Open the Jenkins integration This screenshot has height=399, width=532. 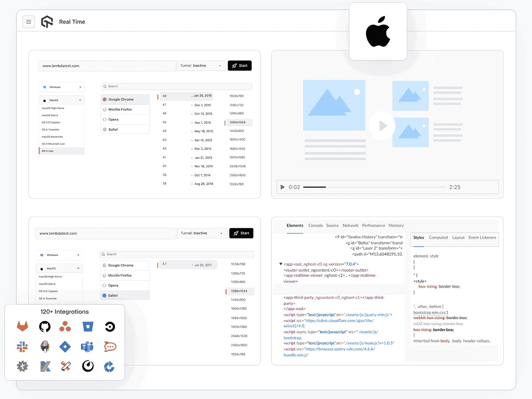click(44, 346)
